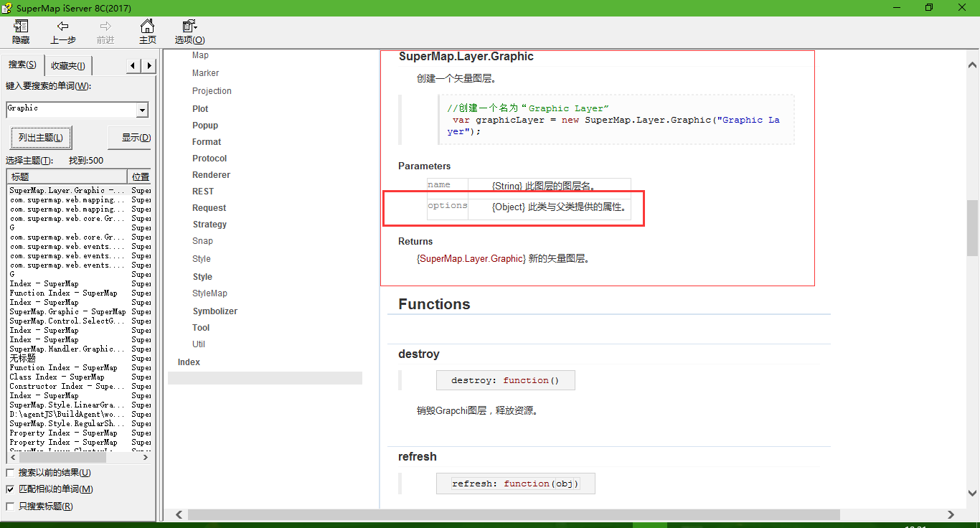Open the 选项(O) options toolbar icon
980x528 pixels.
click(x=189, y=32)
